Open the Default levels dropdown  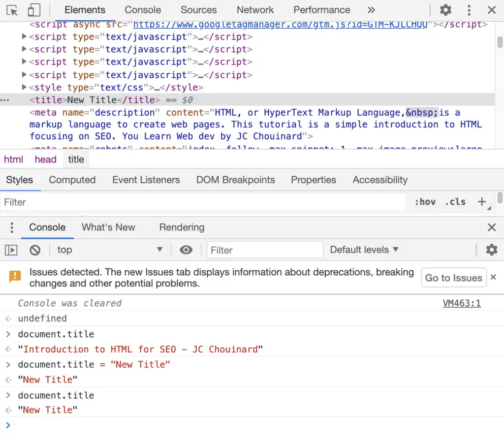pyautogui.click(x=364, y=250)
